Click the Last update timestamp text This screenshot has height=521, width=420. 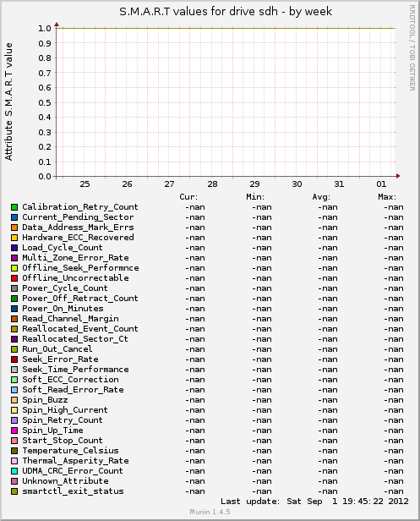point(314,501)
